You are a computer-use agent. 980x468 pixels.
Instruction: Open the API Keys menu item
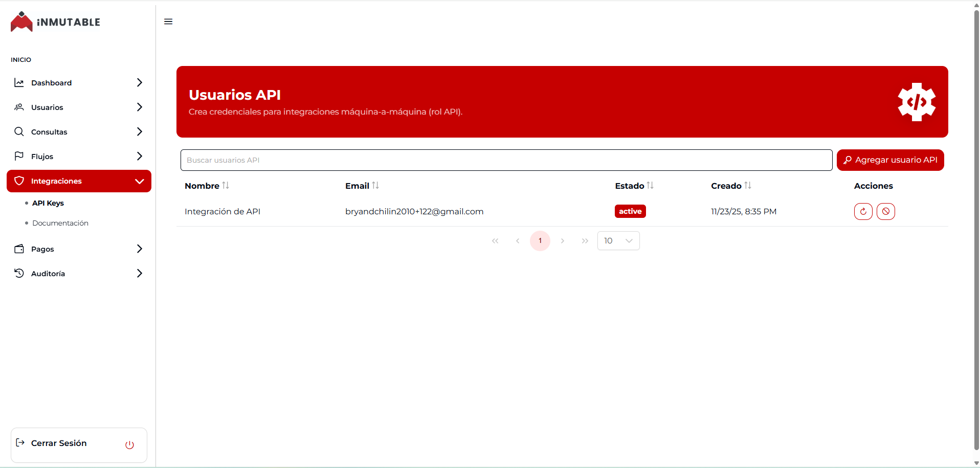(x=47, y=203)
